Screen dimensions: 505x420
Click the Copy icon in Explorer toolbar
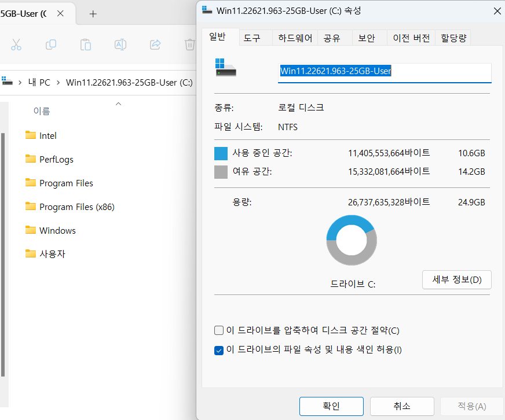[x=51, y=45]
